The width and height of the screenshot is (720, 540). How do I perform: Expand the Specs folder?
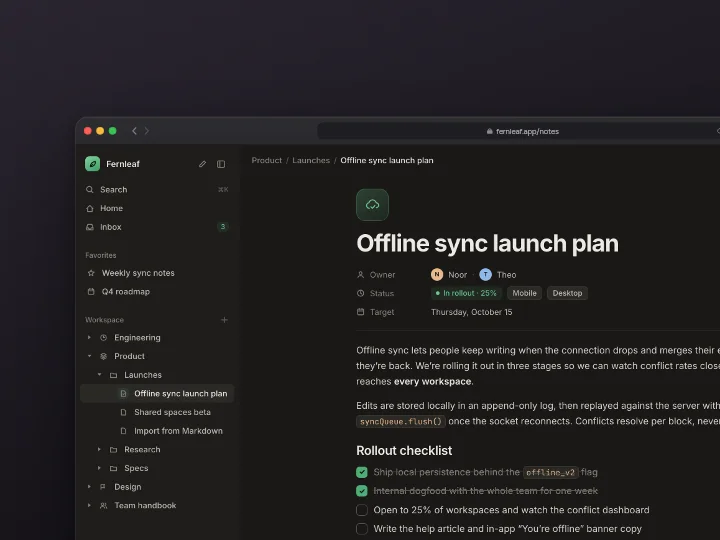(x=99, y=468)
